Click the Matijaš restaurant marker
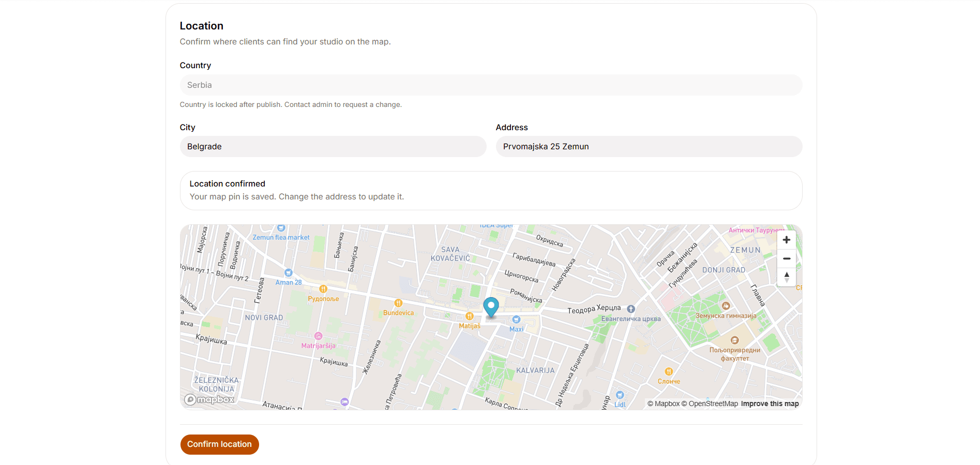 pos(470,316)
